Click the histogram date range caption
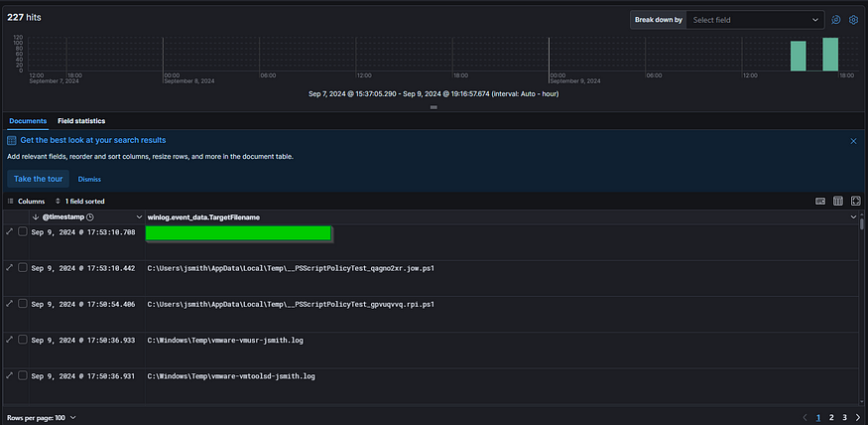This screenshot has height=425, width=868. [434, 94]
